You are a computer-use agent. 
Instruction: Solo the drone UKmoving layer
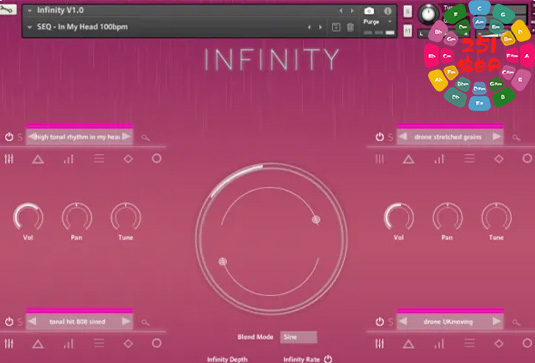(390, 322)
